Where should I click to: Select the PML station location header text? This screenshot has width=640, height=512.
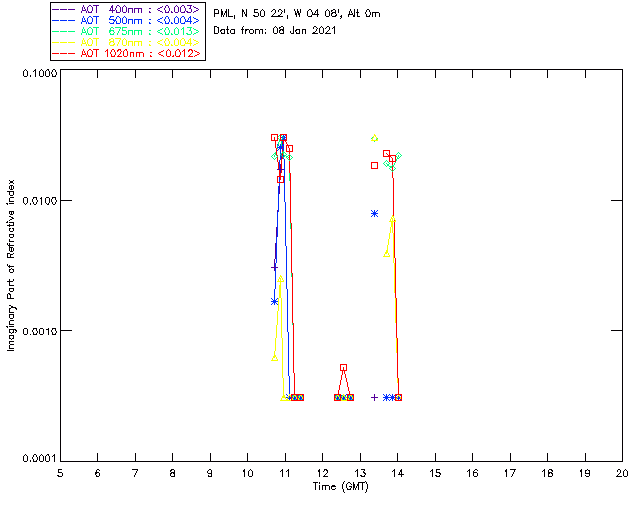297,14
